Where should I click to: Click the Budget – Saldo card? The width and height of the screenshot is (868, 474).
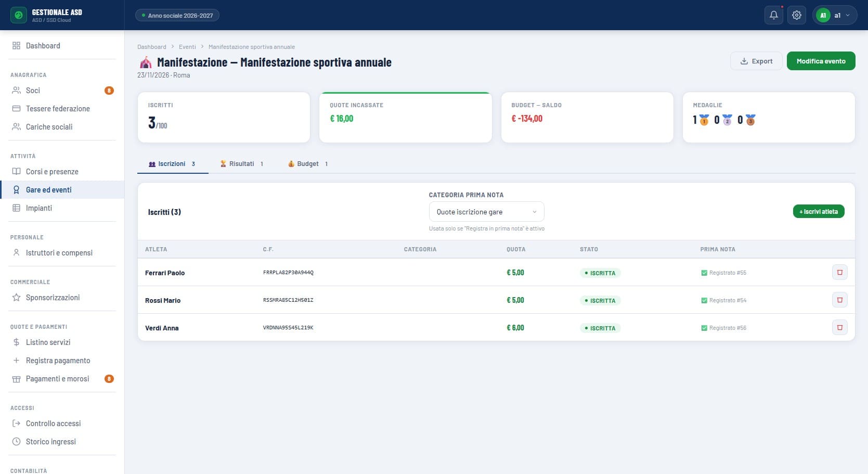[587, 117]
